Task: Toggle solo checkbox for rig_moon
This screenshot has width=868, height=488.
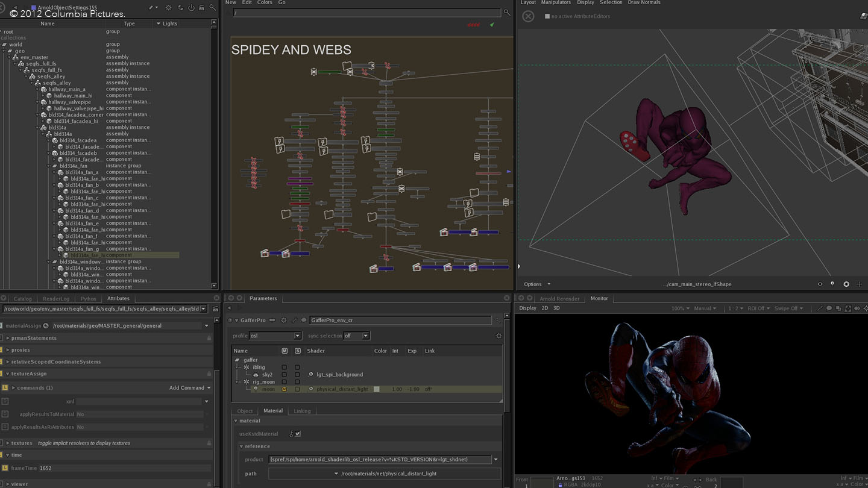Action: 297,382
